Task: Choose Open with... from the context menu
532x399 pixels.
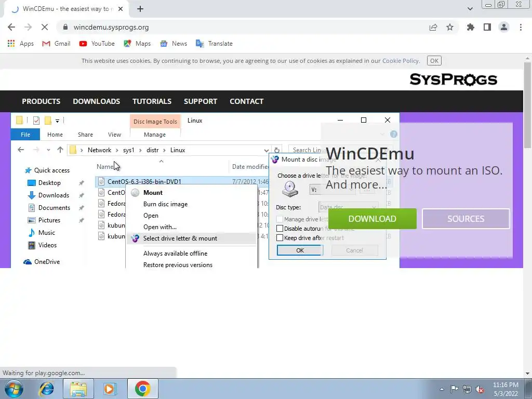Action: [x=160, y=227]
